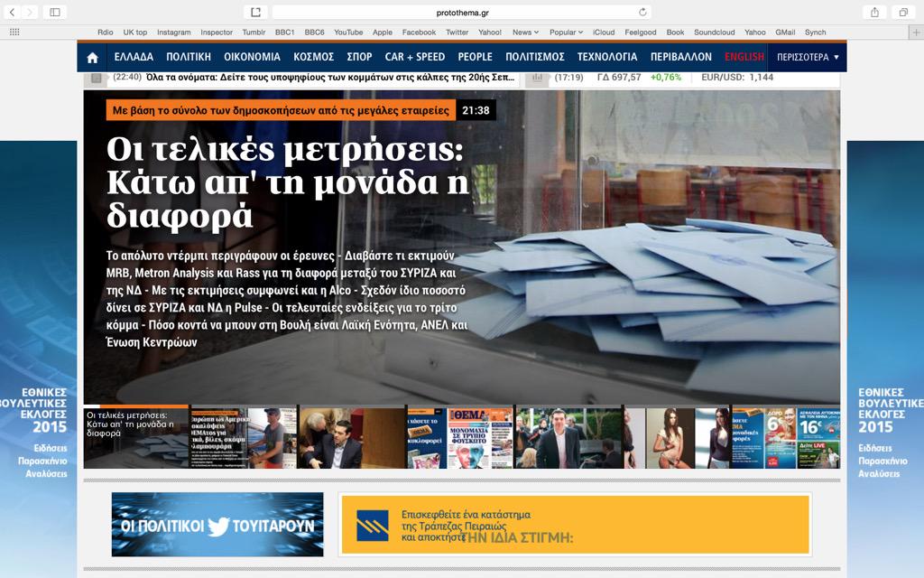Screen dimensions: 924x578
Task: Open the ΠΟΛΙΤΙΣΜΟΣ section
Action: (535, 57)
